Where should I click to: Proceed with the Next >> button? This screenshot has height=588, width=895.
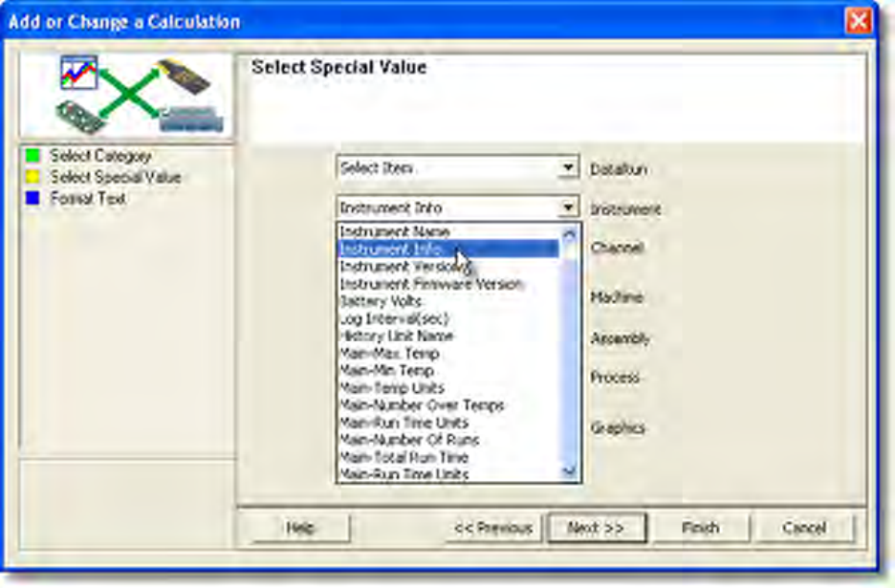596,528
